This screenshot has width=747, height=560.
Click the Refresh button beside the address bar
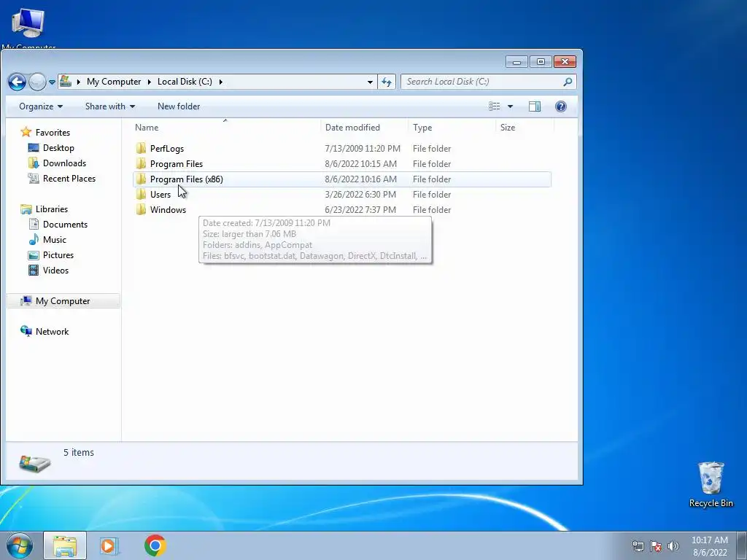click(387, 82)
